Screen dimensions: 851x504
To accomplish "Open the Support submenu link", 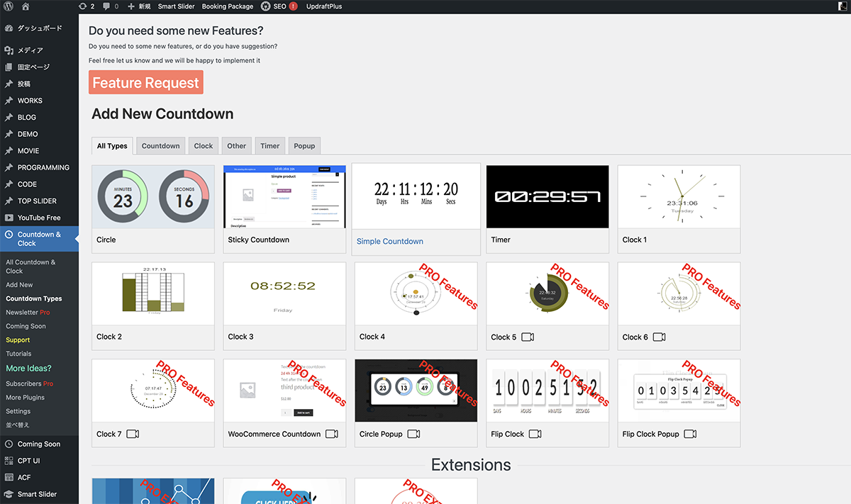I will [18, 340].
